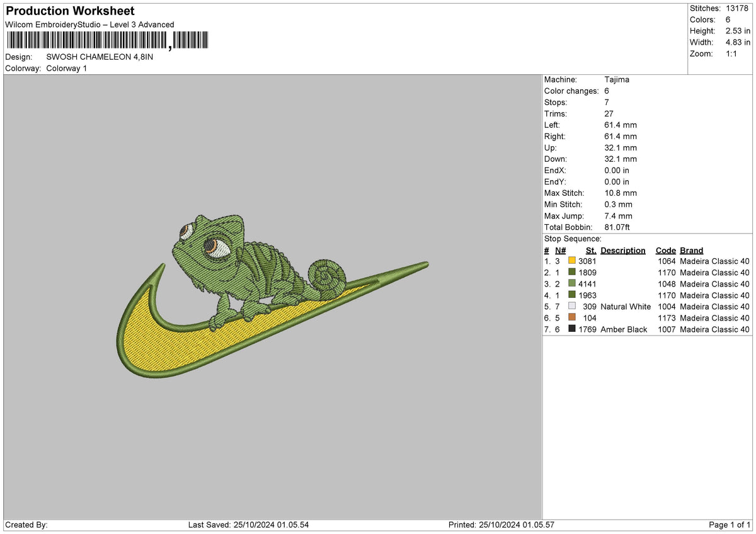Select the 'N#' column header
Screen dimensions: 756x534
coord(560,250)
